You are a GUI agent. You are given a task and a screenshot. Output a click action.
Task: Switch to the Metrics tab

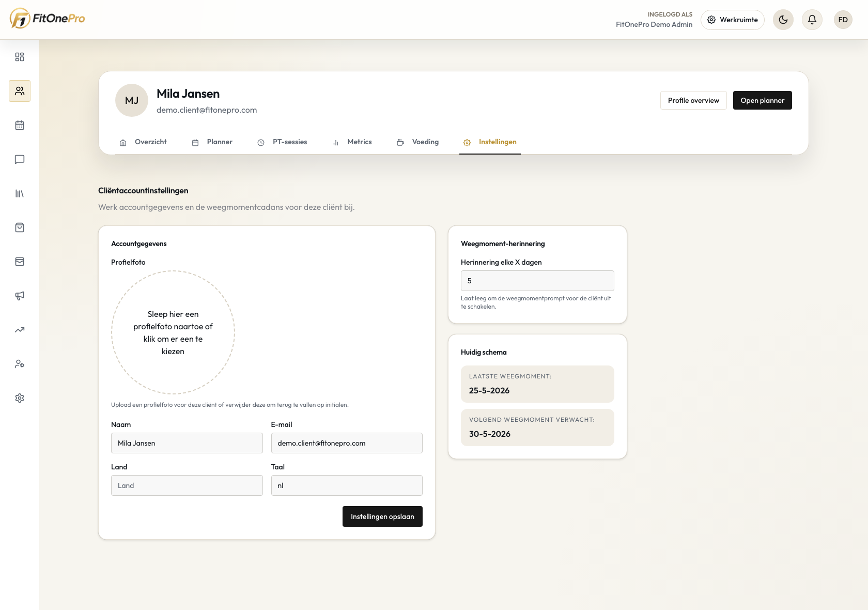click(352, 142)
